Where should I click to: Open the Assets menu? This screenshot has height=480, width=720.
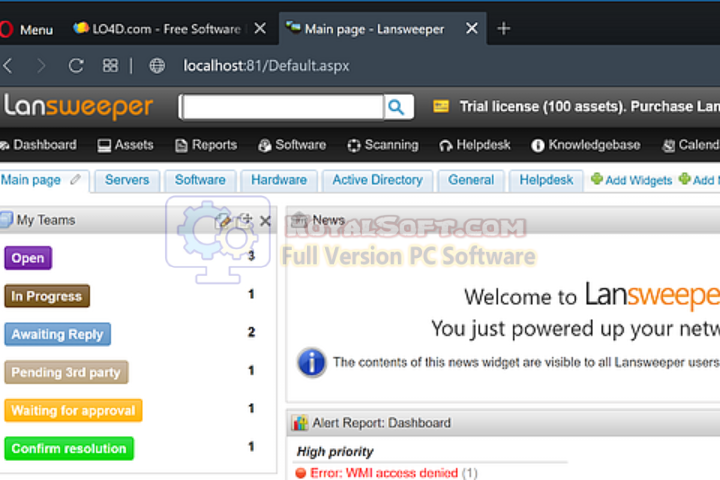tap(125, 145)
